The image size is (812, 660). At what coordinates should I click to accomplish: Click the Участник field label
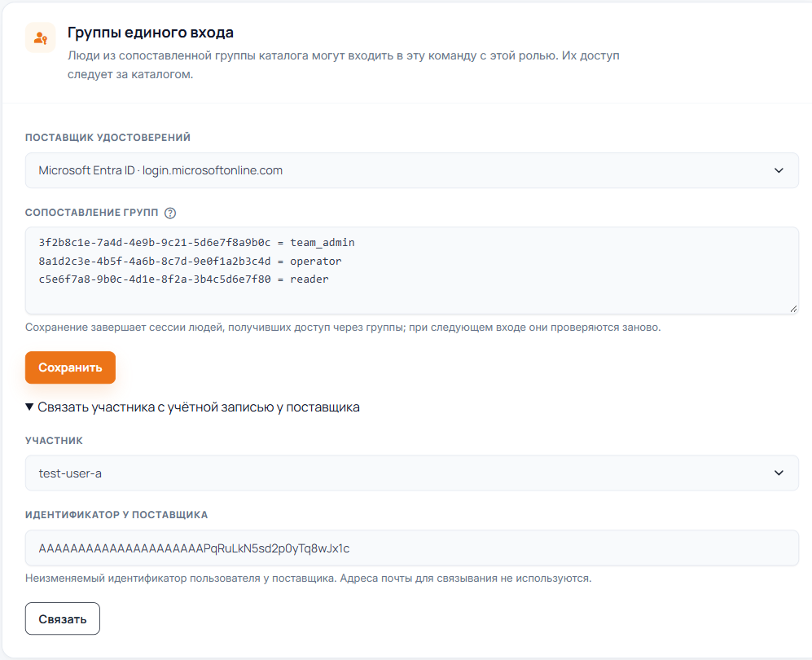click(x=54, y=440)
